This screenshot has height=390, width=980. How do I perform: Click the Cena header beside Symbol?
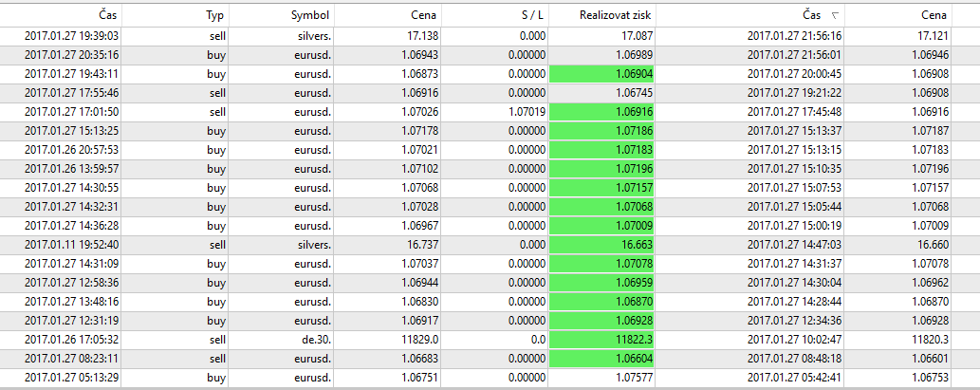(x=424, y=15)
